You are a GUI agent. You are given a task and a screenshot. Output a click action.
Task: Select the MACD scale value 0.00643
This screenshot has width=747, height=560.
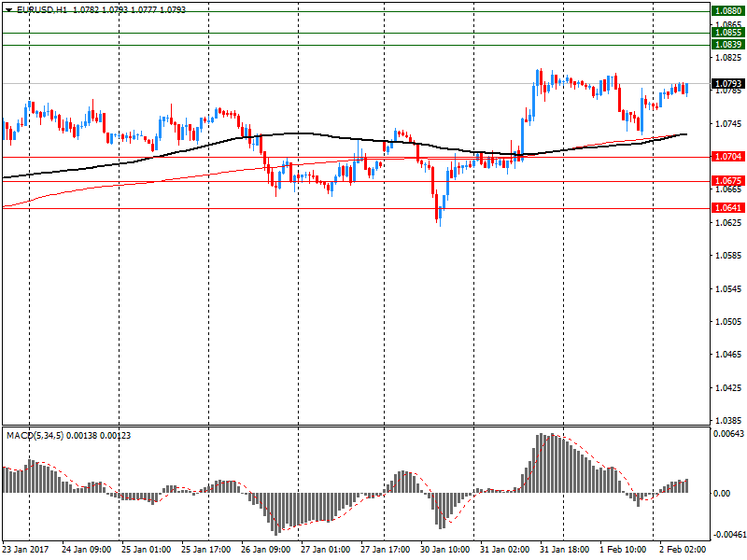pos(728,434)
